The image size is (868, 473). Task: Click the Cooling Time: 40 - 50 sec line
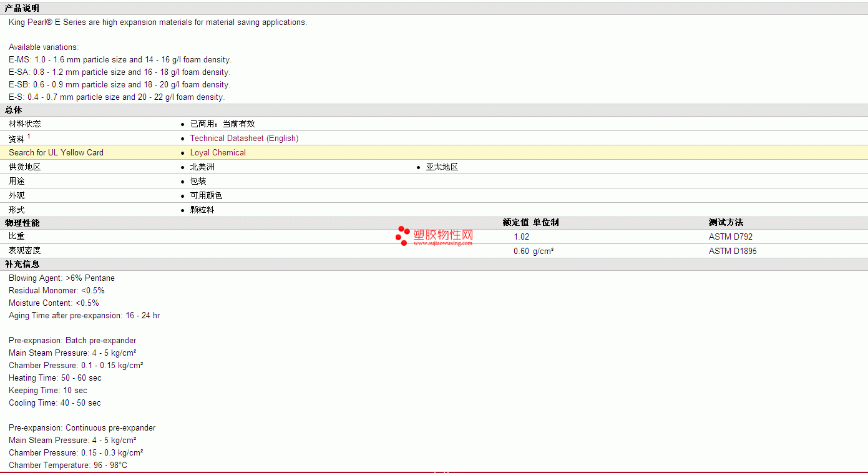click(x=55, y=402)
